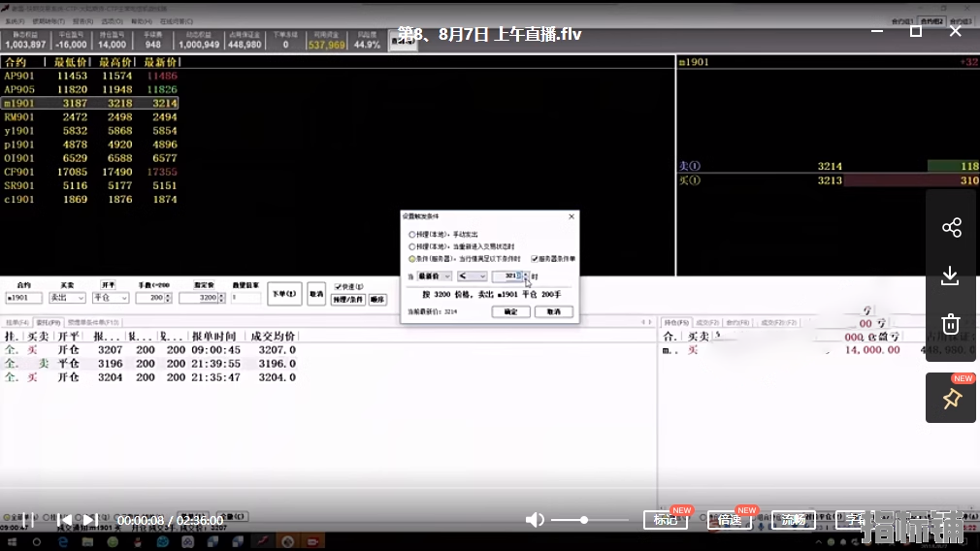This screenshot has height=551, width=980.
Task: Switch to the 持仓(F5) positions tab
Action: [x=675, y=322]
